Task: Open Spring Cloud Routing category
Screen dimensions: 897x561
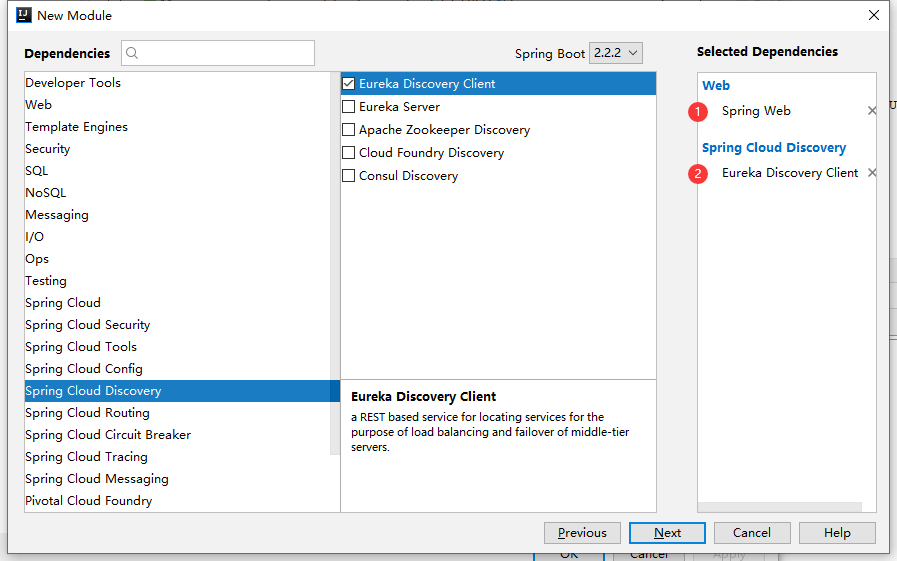Action: point(177,413)
